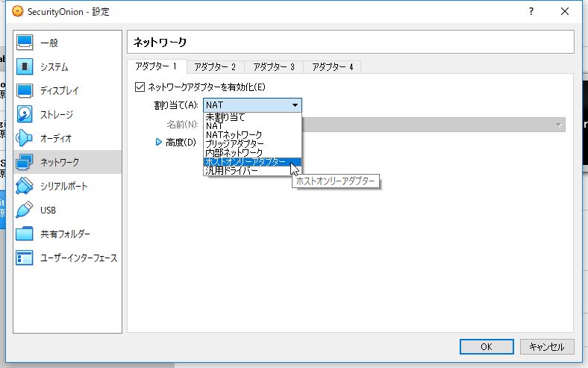Screen dimensions: 588x368
Task: Select オーディオ label in sidebar
Action: point(56,138)
